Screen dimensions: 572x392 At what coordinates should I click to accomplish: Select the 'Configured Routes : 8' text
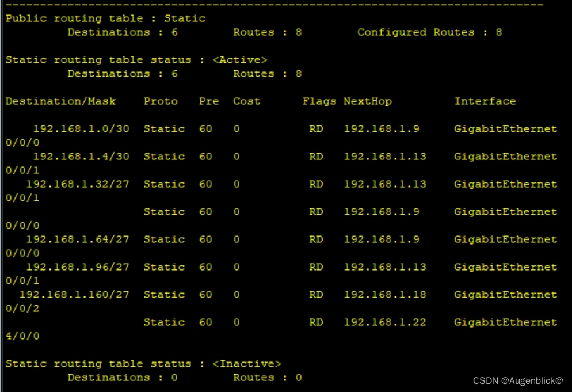(x=429, y=32)
